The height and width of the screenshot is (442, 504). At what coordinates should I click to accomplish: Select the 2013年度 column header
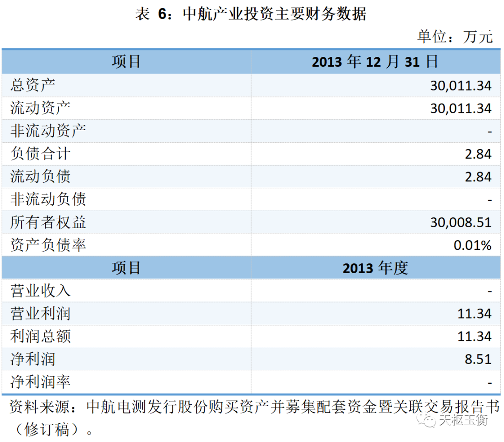coord(375,268)
